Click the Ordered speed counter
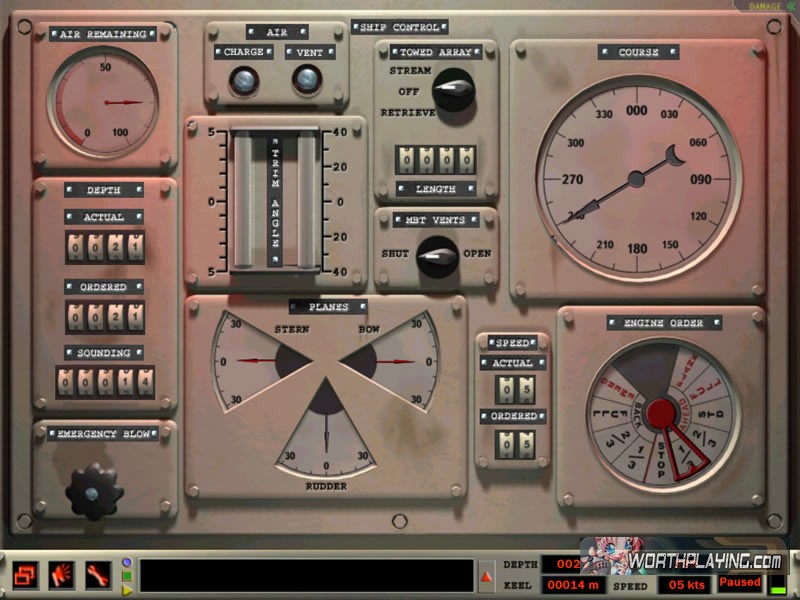The width and height of the screenshot is (800, 600). [x=513, y=444]
